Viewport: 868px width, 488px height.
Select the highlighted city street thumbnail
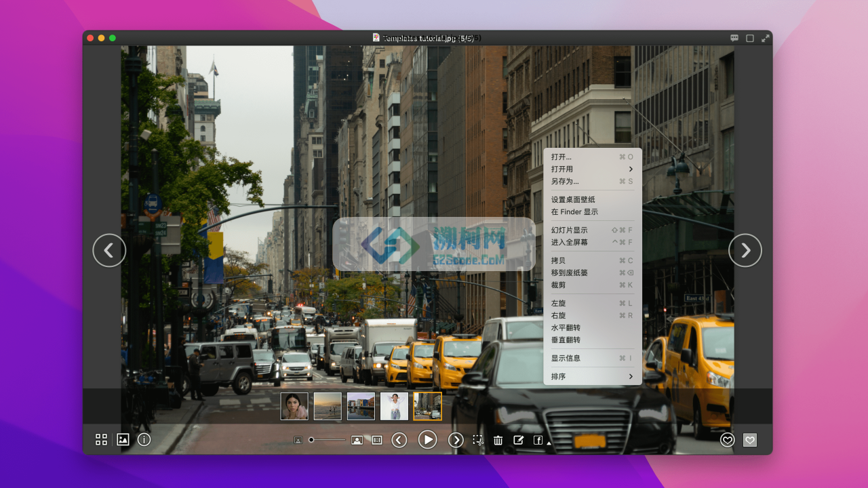[x=428, y=406]
